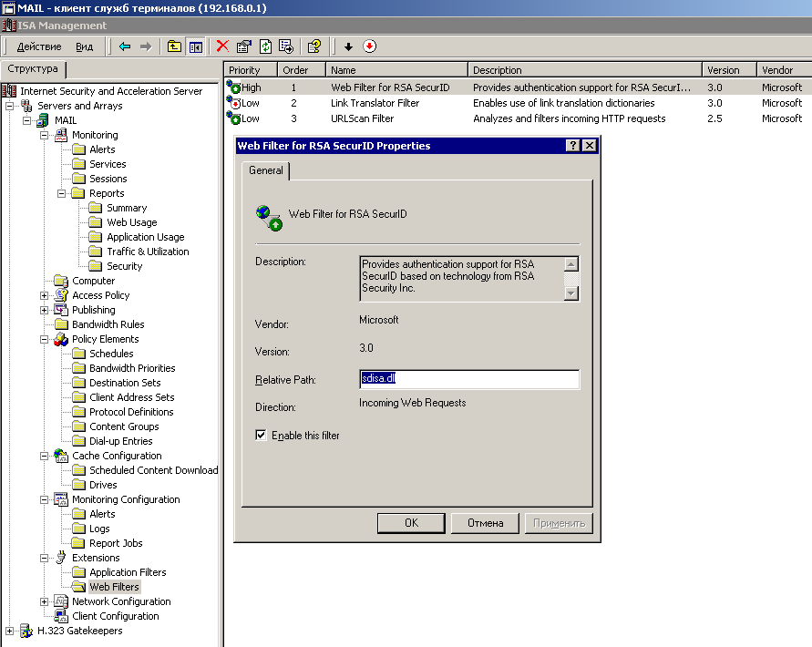This screenshot has width=812, height=647.
Task: Click the Up one level folder icon
Action: coord(174,46)
